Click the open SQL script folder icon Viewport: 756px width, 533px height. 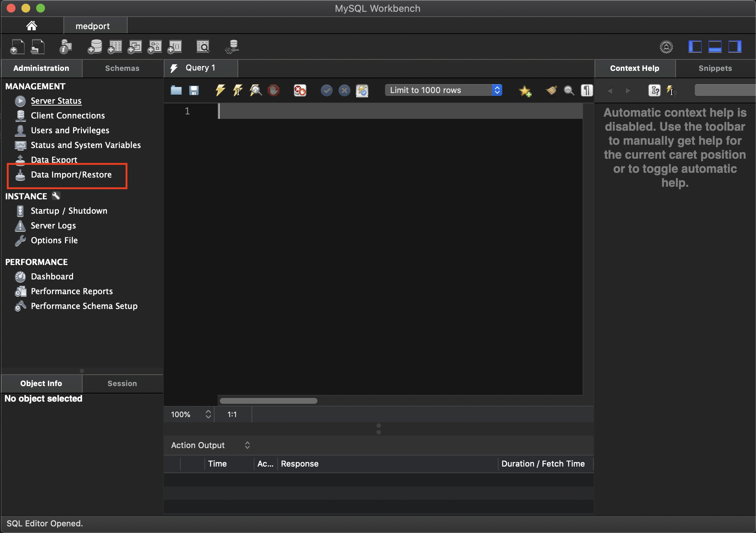176,90
